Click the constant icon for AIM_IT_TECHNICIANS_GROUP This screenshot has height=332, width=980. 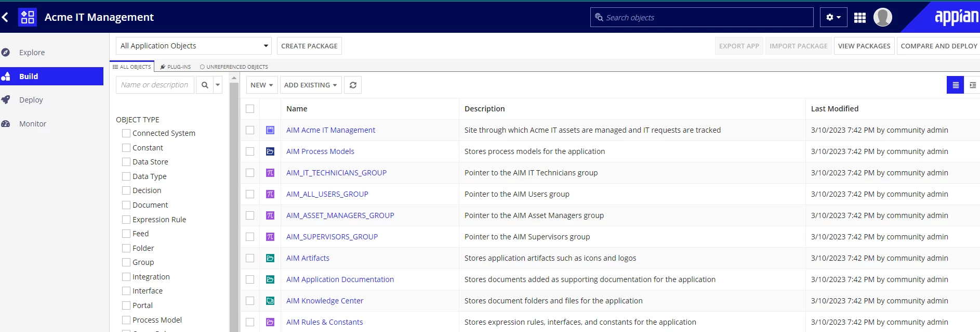270,173
